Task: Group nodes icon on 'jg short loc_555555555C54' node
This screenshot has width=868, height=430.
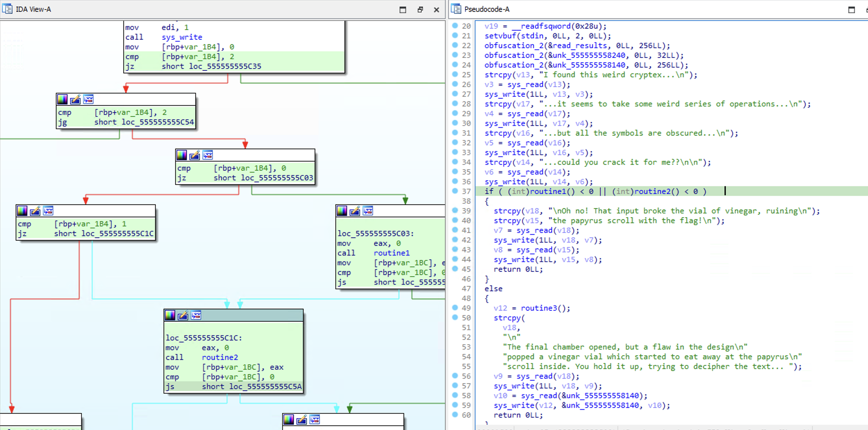Action: pyautogui.click(x=89, y=100)
